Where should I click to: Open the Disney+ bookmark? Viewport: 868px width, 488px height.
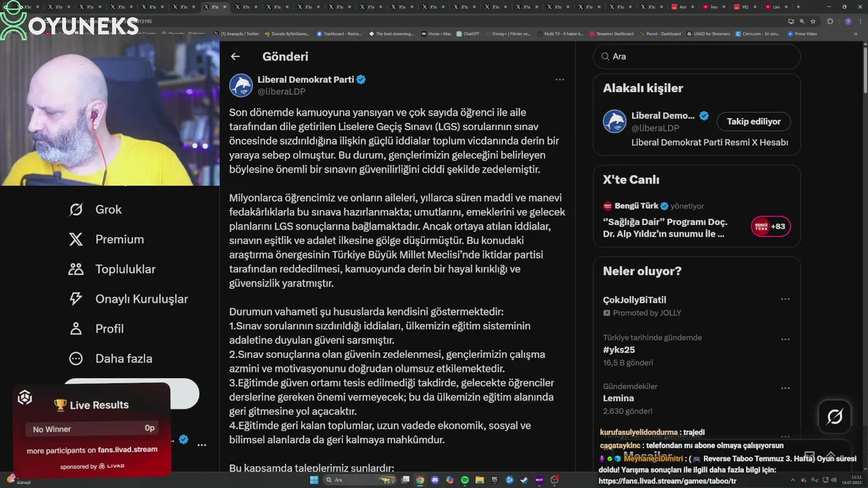508,33
